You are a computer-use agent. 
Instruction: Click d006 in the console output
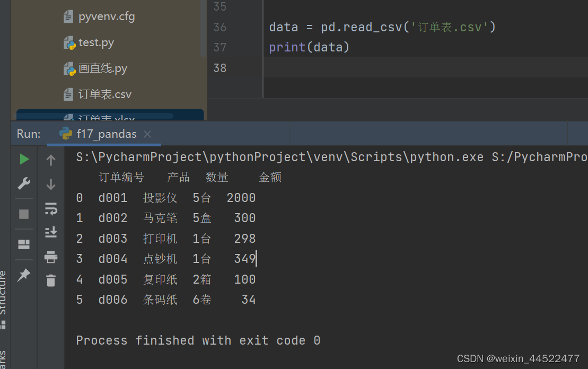pyautogui.click(x=113, y=300)
